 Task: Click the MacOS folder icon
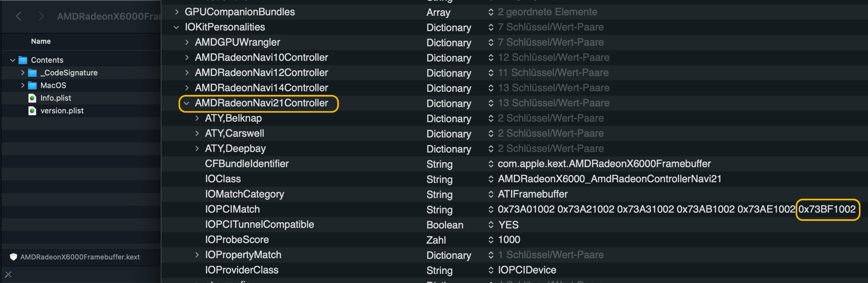(33, 85)
